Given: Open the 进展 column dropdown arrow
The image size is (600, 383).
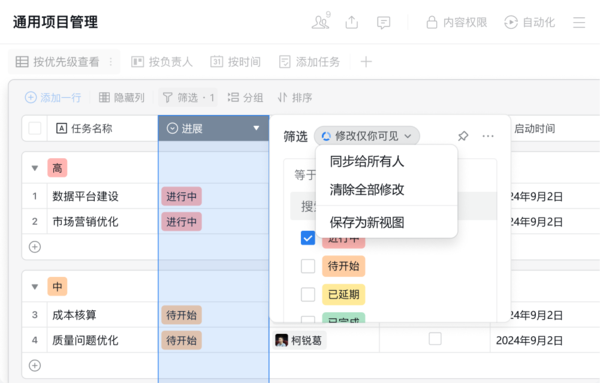Looking at the screenshot, I should (256, 128).
